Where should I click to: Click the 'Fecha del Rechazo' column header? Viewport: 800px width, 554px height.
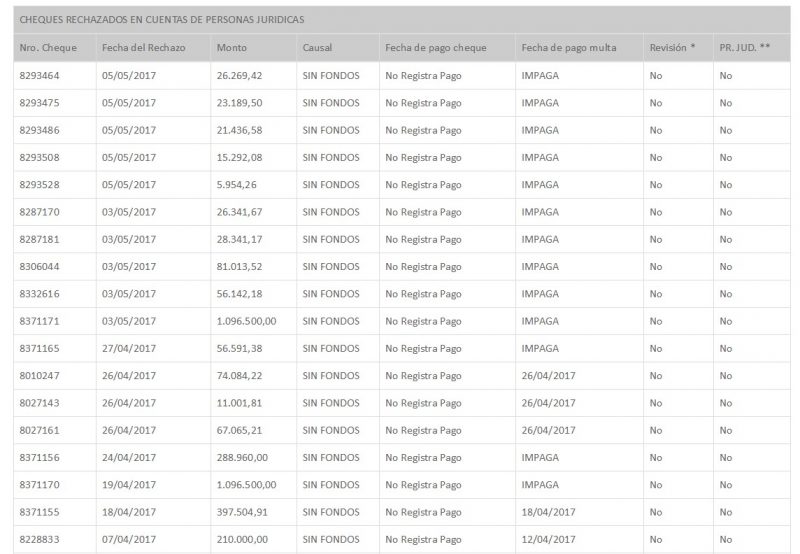[x=143, y=47]
